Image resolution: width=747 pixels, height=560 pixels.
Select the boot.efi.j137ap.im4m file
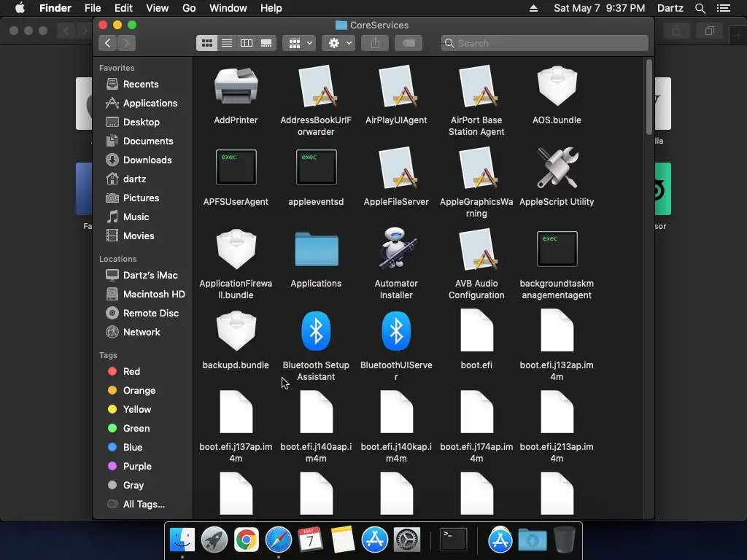(x=236, y=413)
